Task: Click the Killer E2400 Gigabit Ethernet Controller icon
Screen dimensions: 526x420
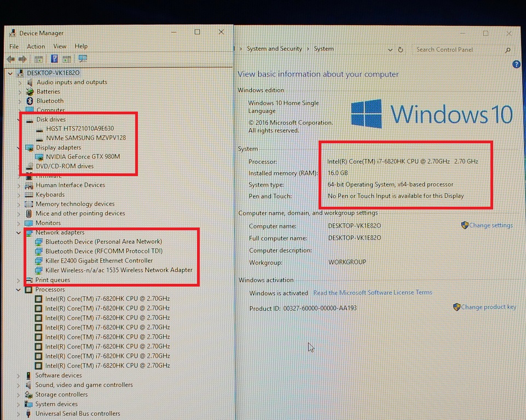Action: [38, 260]
